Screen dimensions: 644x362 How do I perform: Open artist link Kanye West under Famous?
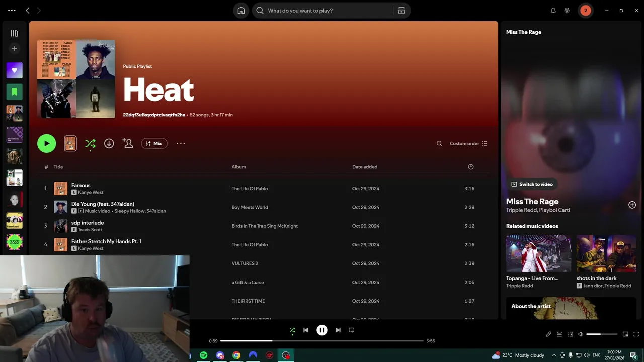coord(91,192)
